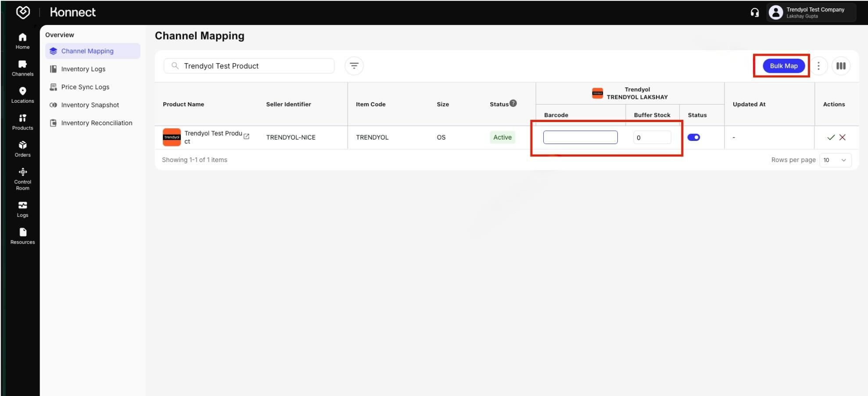The height and width of the screenshot is (396, 868).
Task: Open Products from the sidebar
Action: click(x=22, y=122)
